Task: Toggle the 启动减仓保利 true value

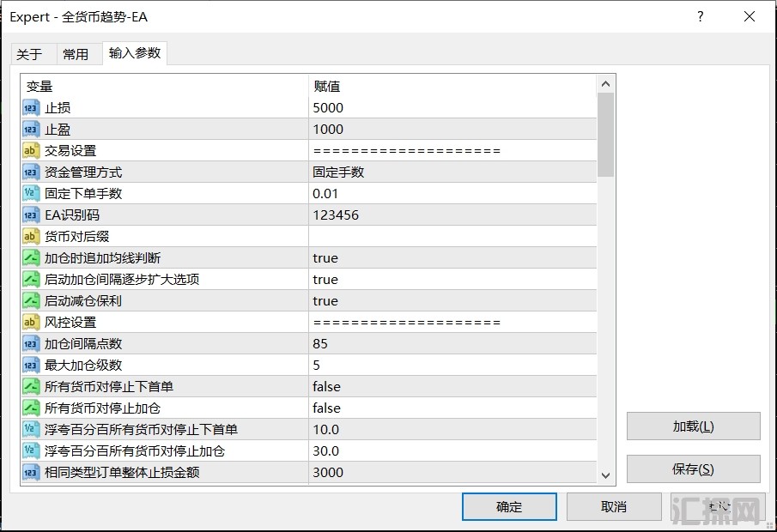Action: point(451,301)
